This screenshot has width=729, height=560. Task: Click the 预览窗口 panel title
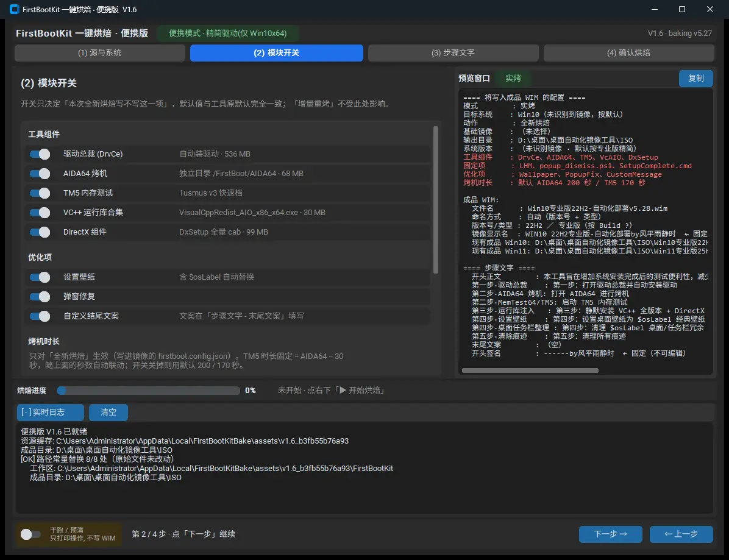(474, 78)
